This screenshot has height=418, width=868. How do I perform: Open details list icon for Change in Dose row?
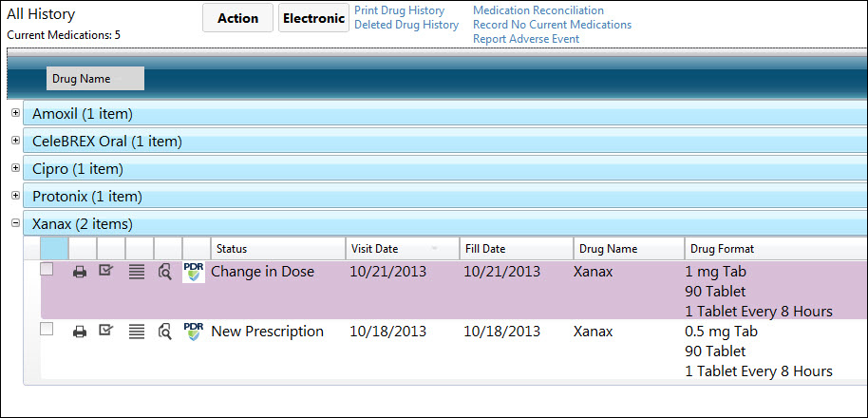pyautogui.click(x=136, y=272)
